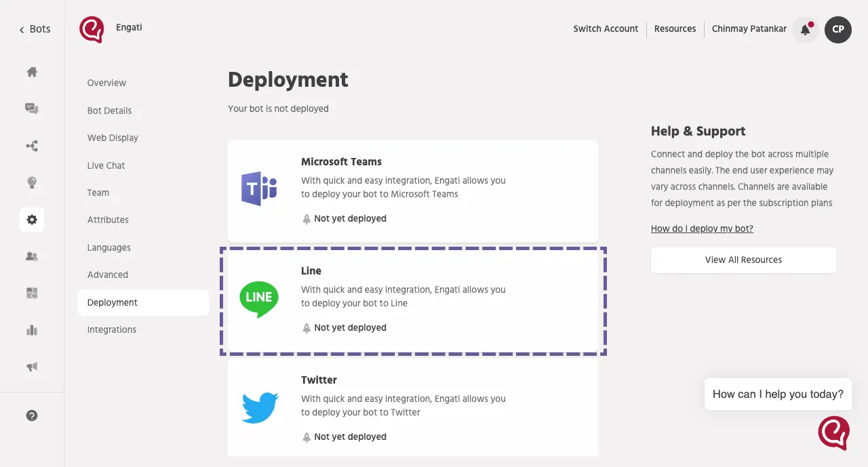Click the notification bell icon

[x=805, y=29]
